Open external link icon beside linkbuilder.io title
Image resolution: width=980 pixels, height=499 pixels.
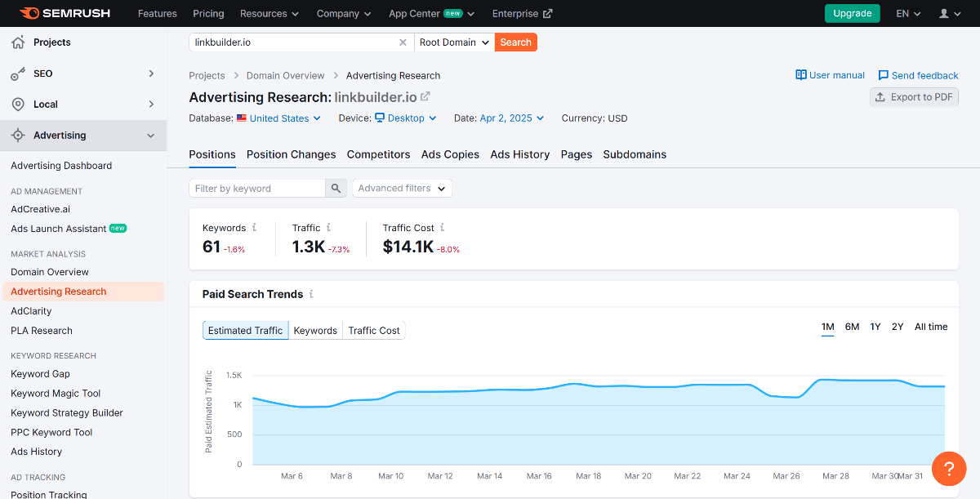click(425, 97)
